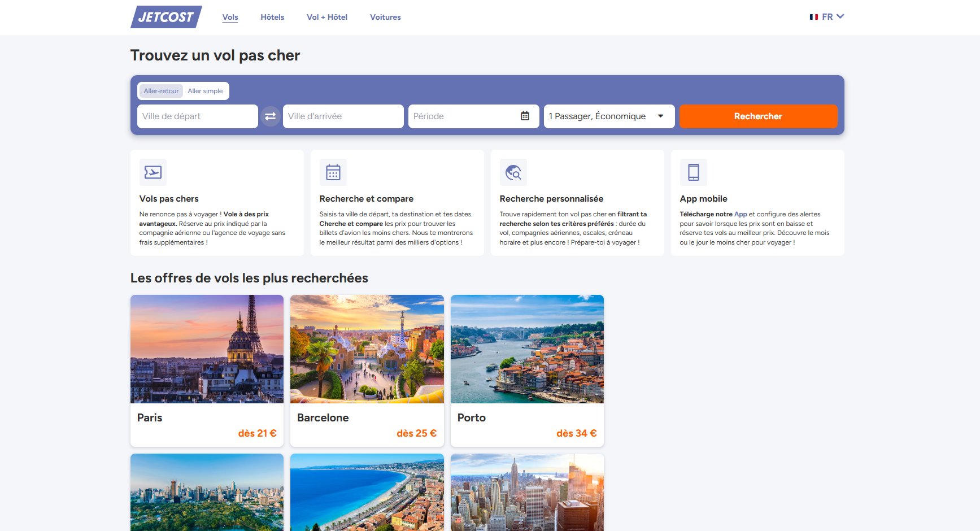Click the Vols pas chers plane icon
Viewport: 980px width, 531px height.
click(153, 172)
